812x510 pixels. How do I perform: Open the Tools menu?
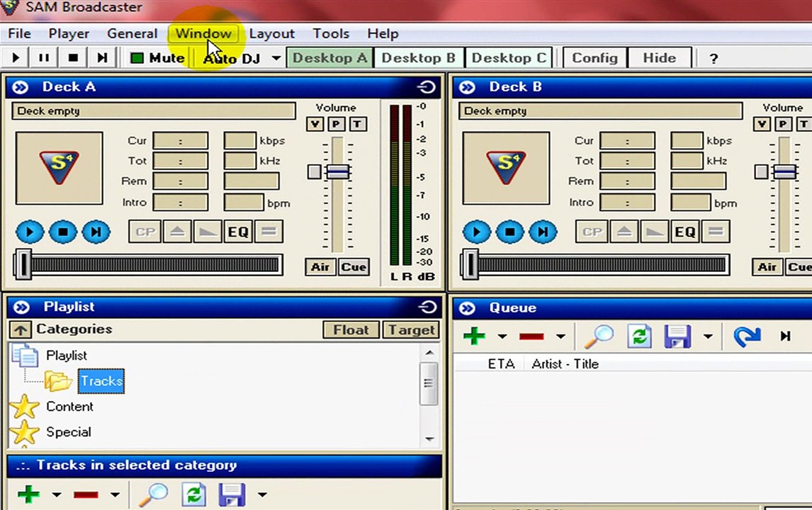click(331, 34)
